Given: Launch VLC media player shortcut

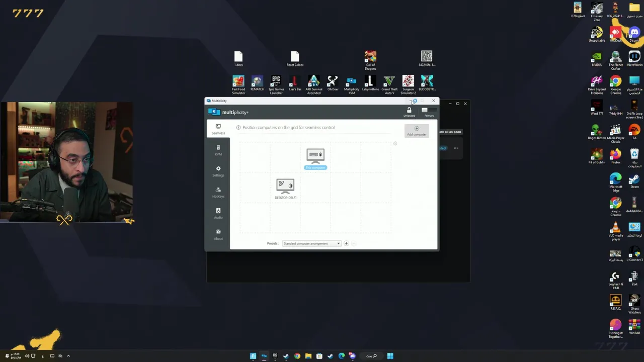Looking at the screenshot, I should pyautogui.click(x=616, y=231).
